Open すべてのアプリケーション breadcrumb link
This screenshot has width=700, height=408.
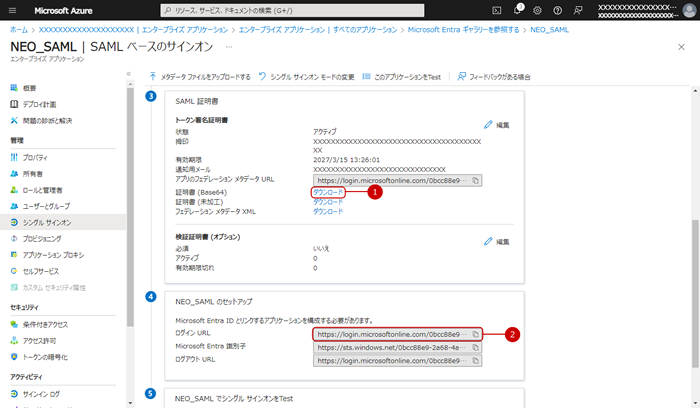tap(318, 30)
